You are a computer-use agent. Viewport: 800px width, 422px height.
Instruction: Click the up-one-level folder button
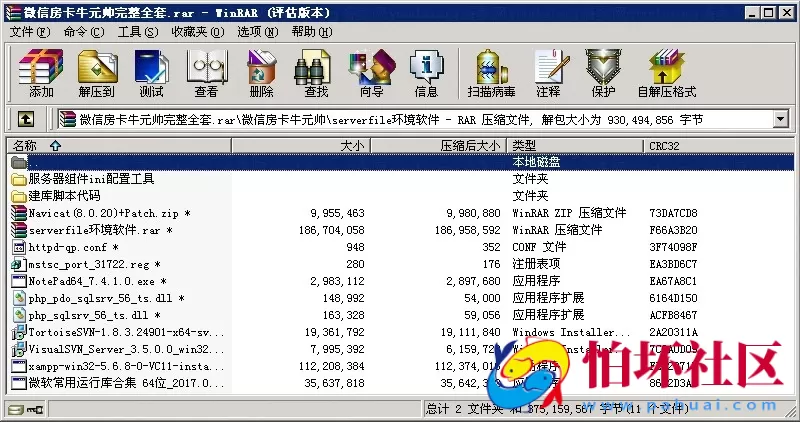[x=26, y=119]
